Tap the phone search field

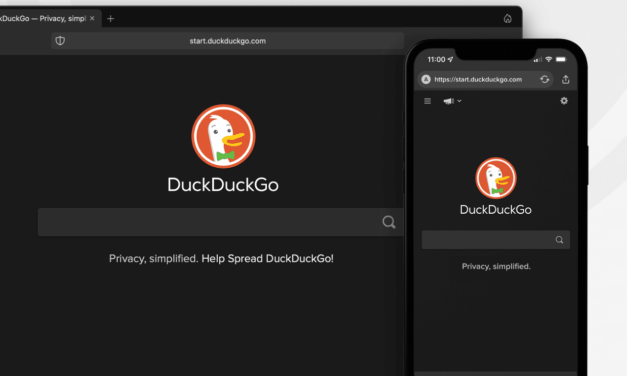pyautogui.click(x=496, y=240)
